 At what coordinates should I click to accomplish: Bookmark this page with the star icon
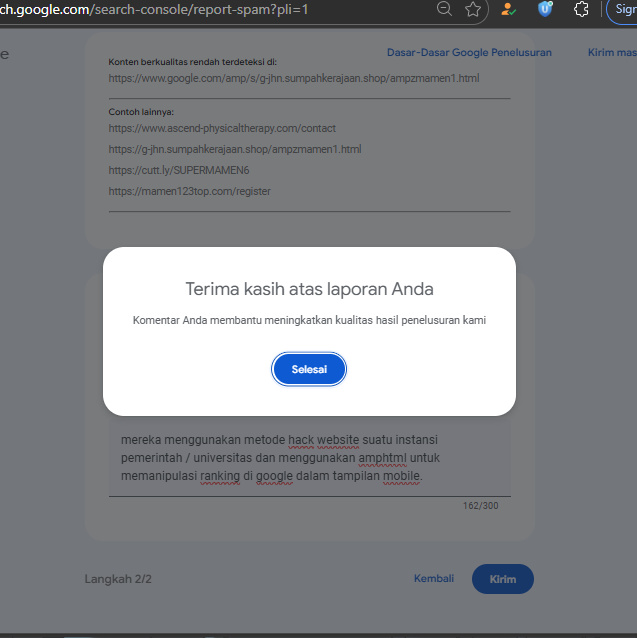pos(473,9)
